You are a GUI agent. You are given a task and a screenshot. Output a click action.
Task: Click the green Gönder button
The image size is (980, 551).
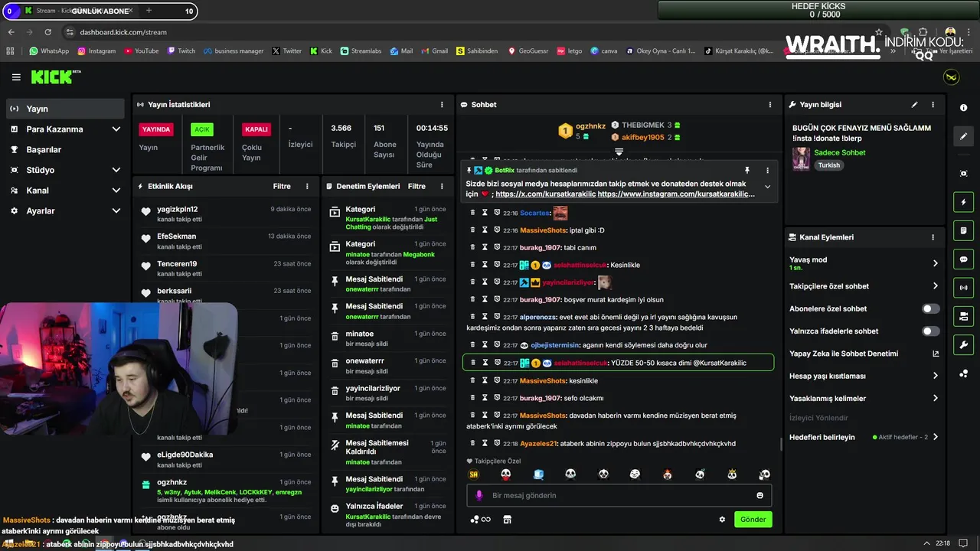point(753,519)
